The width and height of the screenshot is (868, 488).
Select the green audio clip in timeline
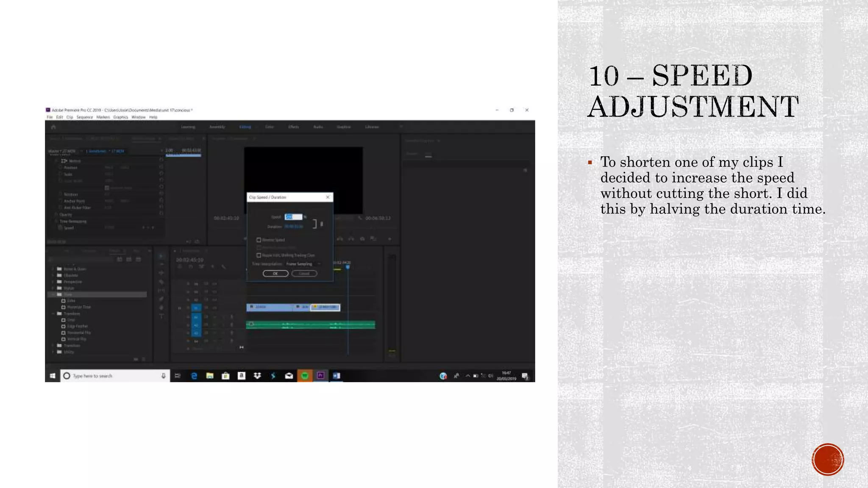(311, 325)
